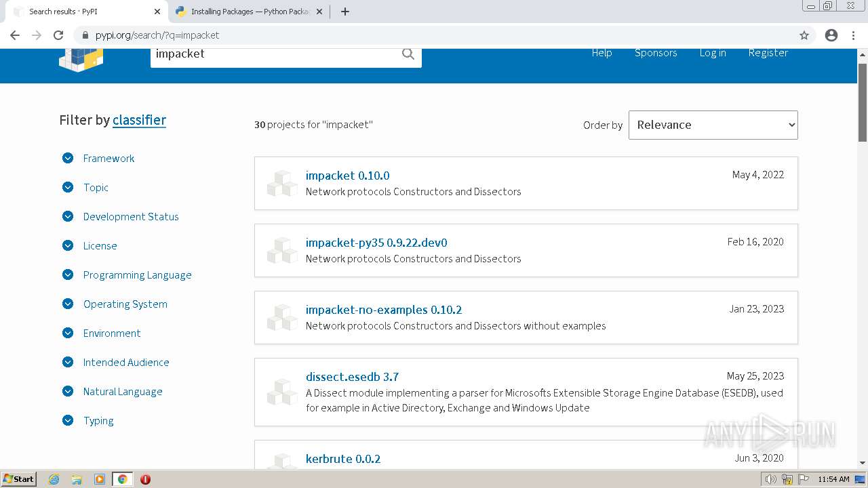
Task: Open impacket-no-examples 0.10.2 project
Action: point(384,310)
